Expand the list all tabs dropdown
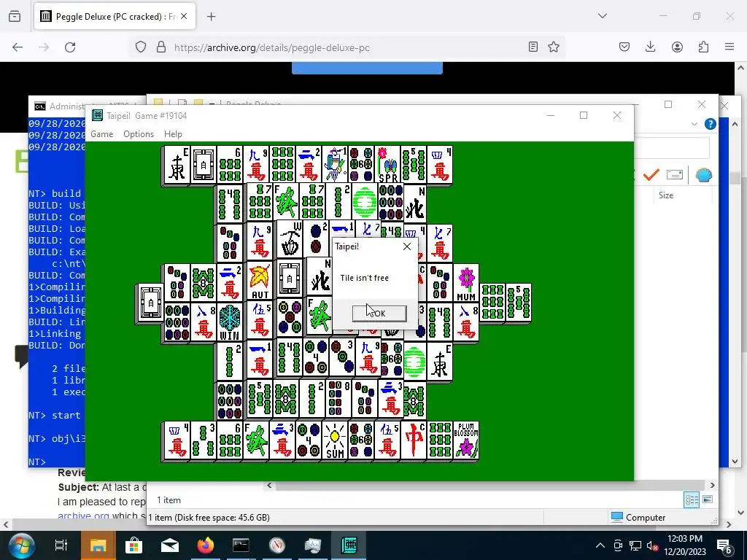 coord(603,16)
